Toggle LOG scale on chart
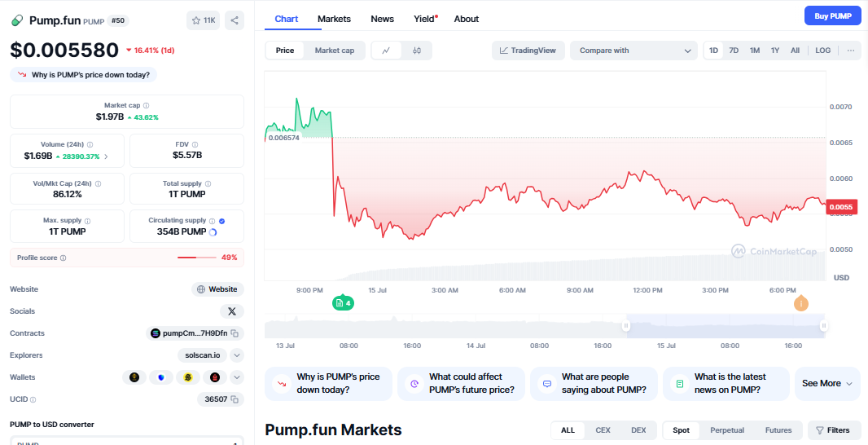The image size is (868, 445). (x=823, y=51)
